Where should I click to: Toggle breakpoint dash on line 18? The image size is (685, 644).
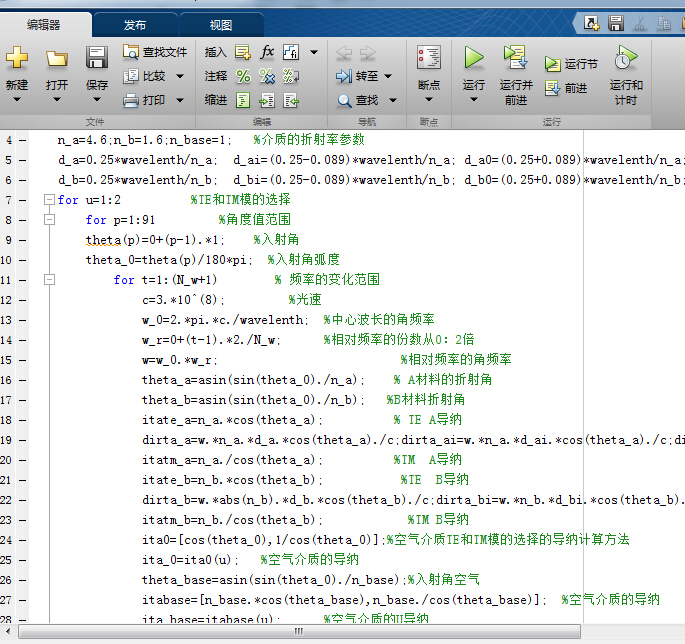point(23,420)
